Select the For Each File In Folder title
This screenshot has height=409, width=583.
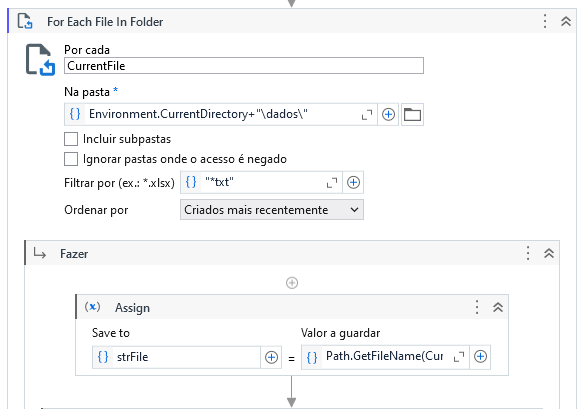click(105, 22)
